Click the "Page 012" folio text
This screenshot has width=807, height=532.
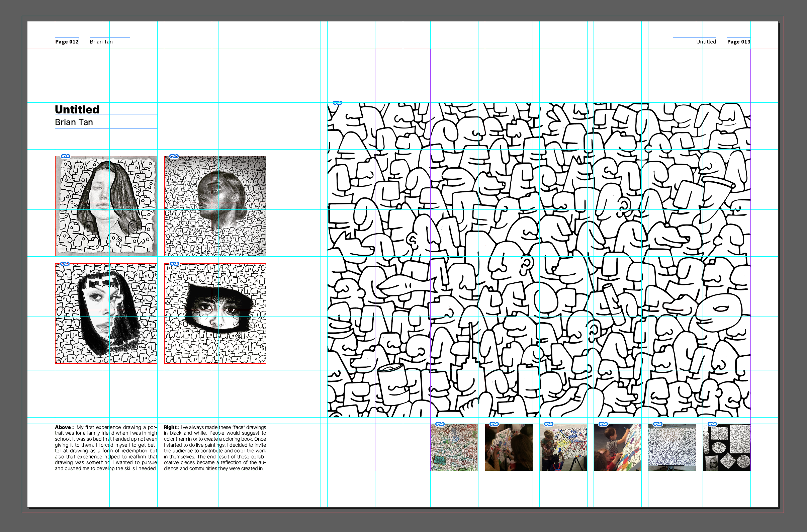pyautogui.click(x=67, y=41)
